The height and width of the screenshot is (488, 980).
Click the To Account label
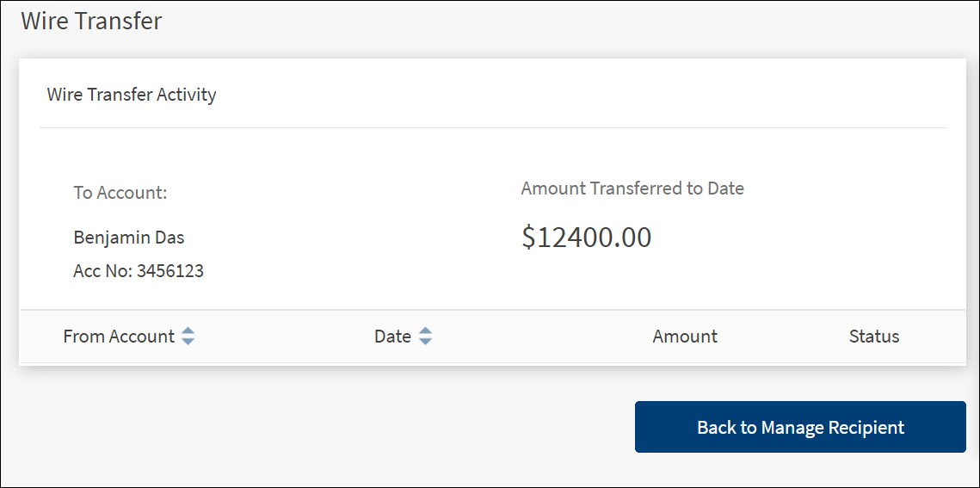click(x=120, y=193)
